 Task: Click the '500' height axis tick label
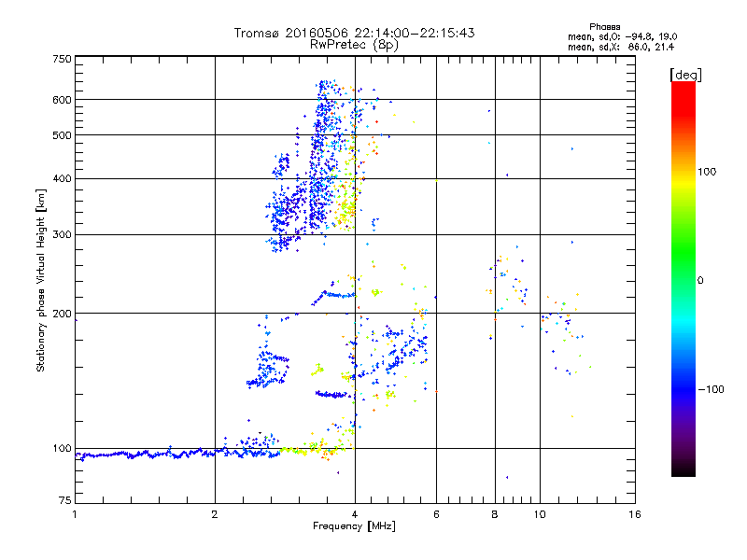(62, 135)
